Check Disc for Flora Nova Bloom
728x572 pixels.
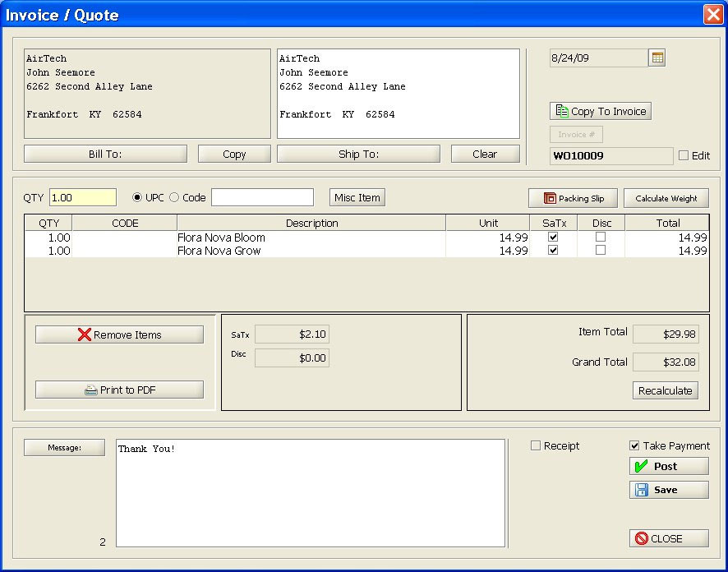(601, 237)
